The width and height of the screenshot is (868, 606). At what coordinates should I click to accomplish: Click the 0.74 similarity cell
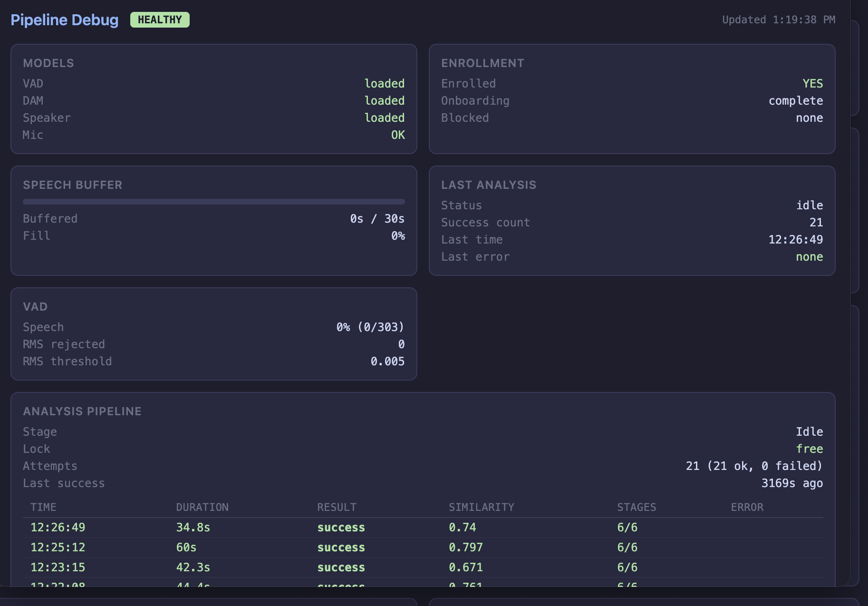(x=463, y=528)
